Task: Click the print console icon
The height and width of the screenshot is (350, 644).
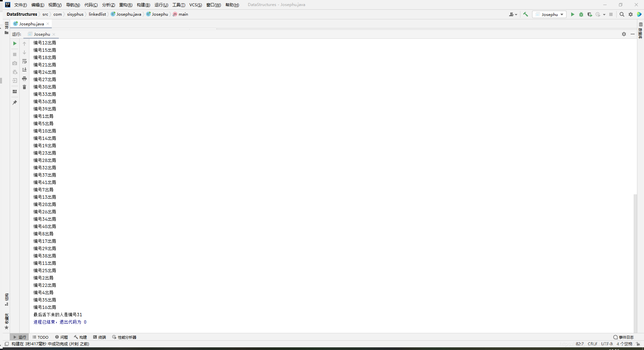Action: 24,78
